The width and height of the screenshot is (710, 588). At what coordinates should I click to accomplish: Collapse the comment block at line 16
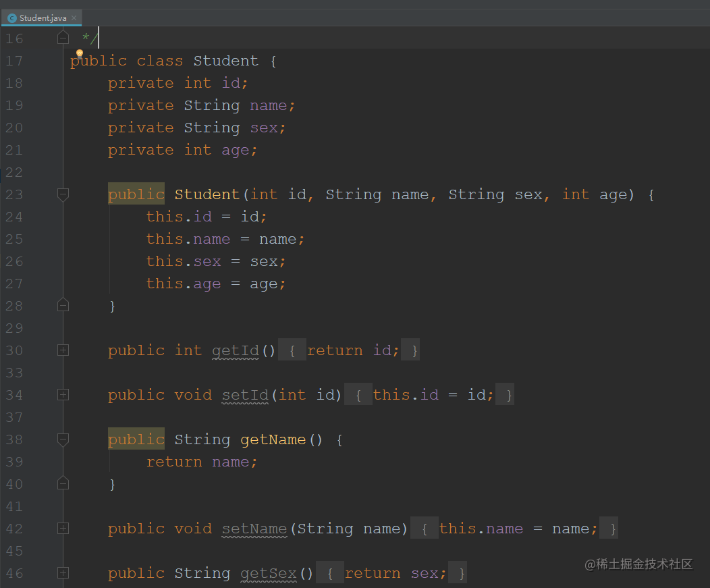click(x=63, y=38)
